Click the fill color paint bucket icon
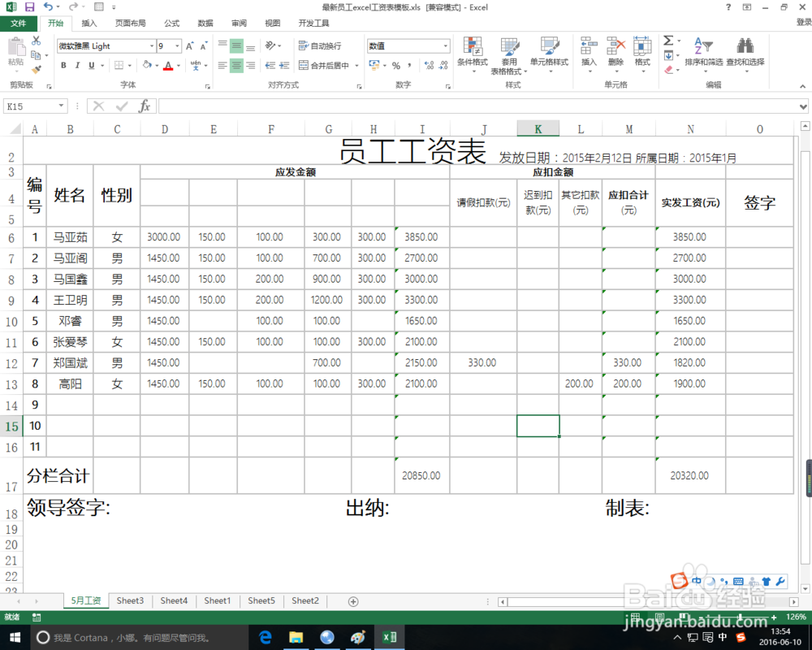Image resolution: width=812 pixels, height=650 pixels. tap(148, 65)
